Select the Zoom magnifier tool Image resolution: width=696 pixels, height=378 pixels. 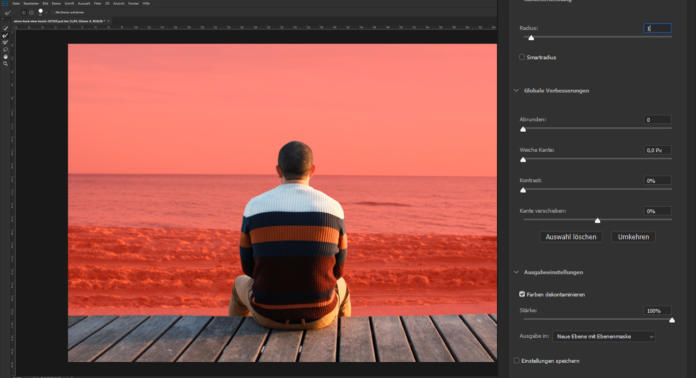5,64
